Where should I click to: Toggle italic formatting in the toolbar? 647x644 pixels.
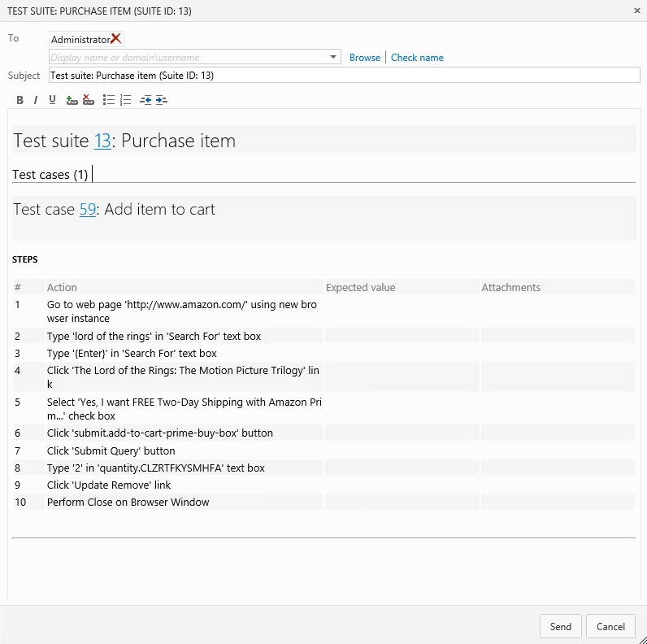(x=36, y=100)
